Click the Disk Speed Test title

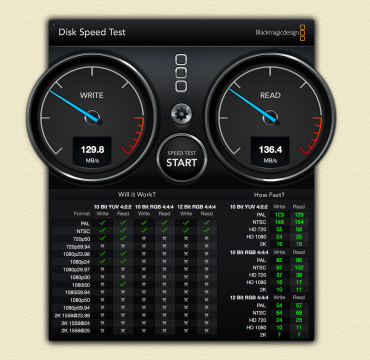[92, 32]
